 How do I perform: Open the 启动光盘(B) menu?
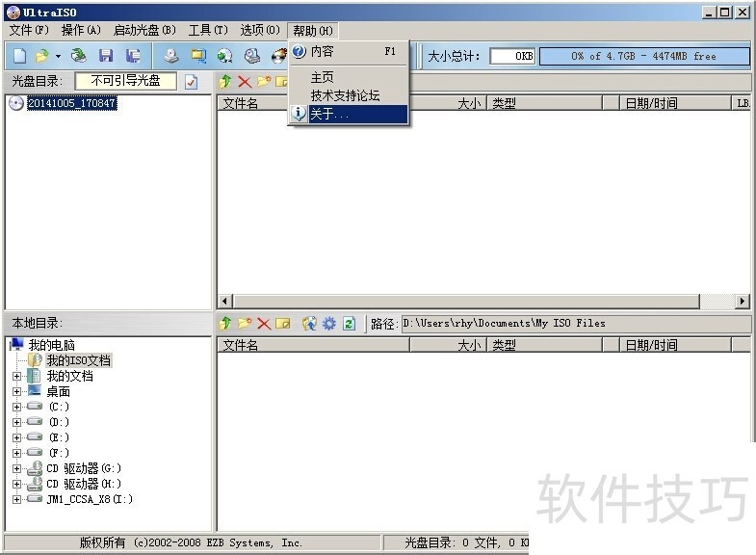(144, 31)
